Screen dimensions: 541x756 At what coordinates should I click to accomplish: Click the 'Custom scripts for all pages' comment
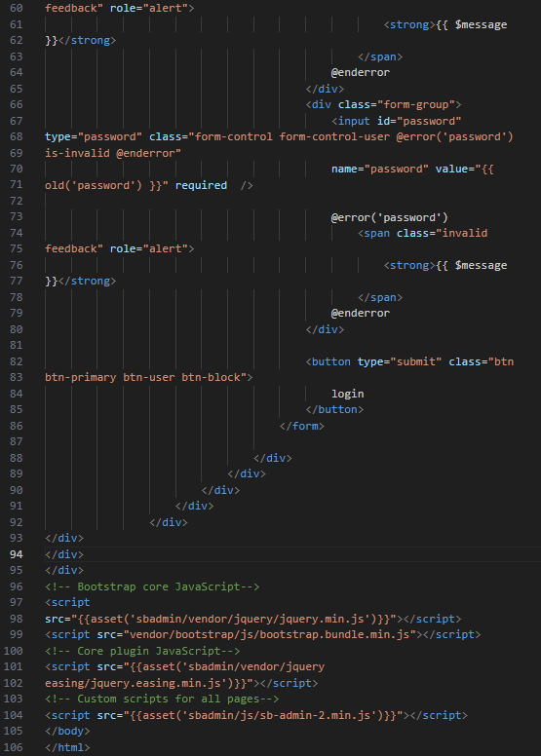(x=162, y=699)
